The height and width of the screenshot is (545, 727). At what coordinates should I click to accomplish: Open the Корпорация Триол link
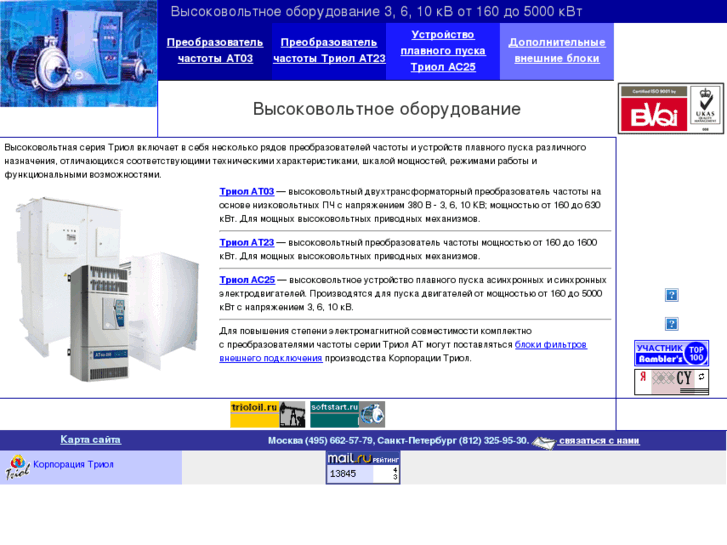coord(73,464)
